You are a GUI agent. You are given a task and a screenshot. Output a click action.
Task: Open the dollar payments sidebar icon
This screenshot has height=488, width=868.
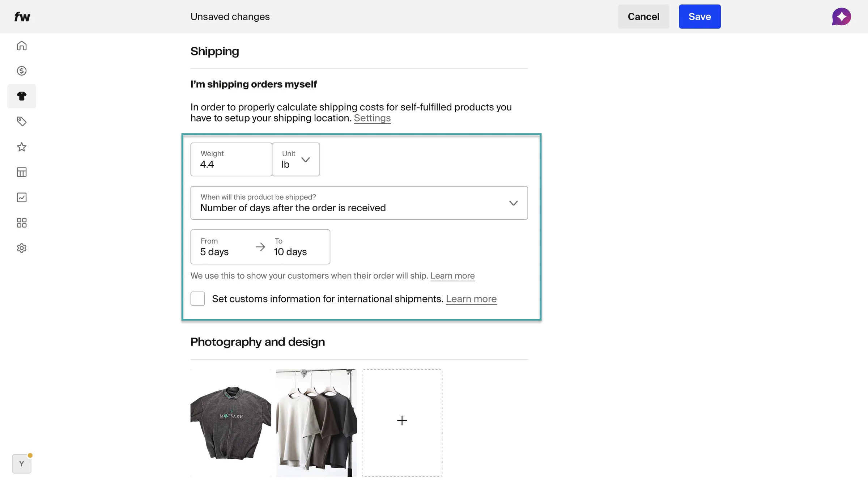click(x=22, y=71)
